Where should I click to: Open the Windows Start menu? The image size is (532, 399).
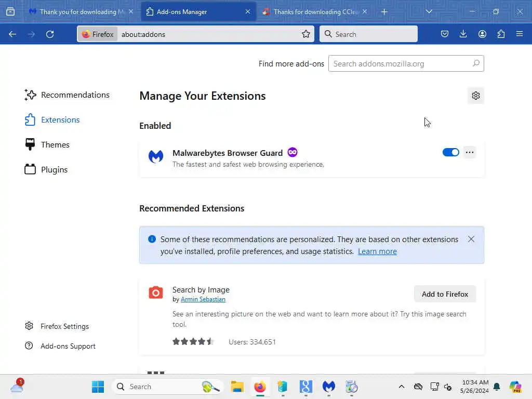click(x=98, y=387)
